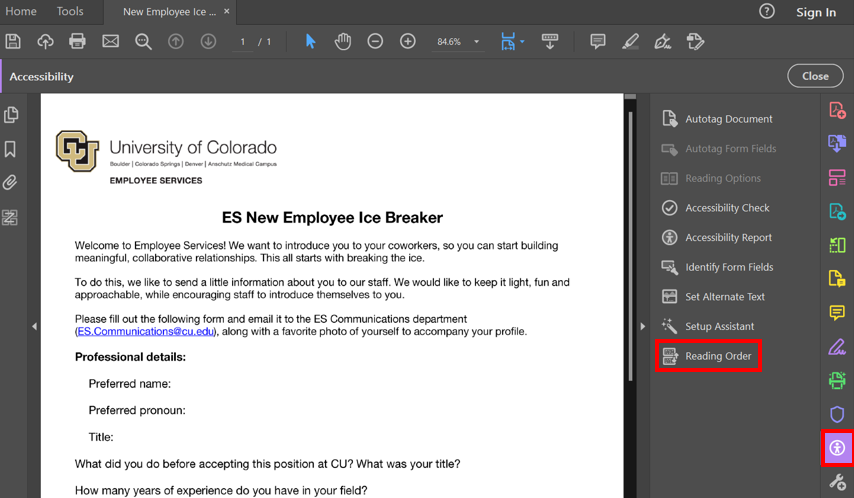Viewport: 854px width, 498px height.
Task: Open Create PDF tool in right rail
Action: (x=837, y=110)
